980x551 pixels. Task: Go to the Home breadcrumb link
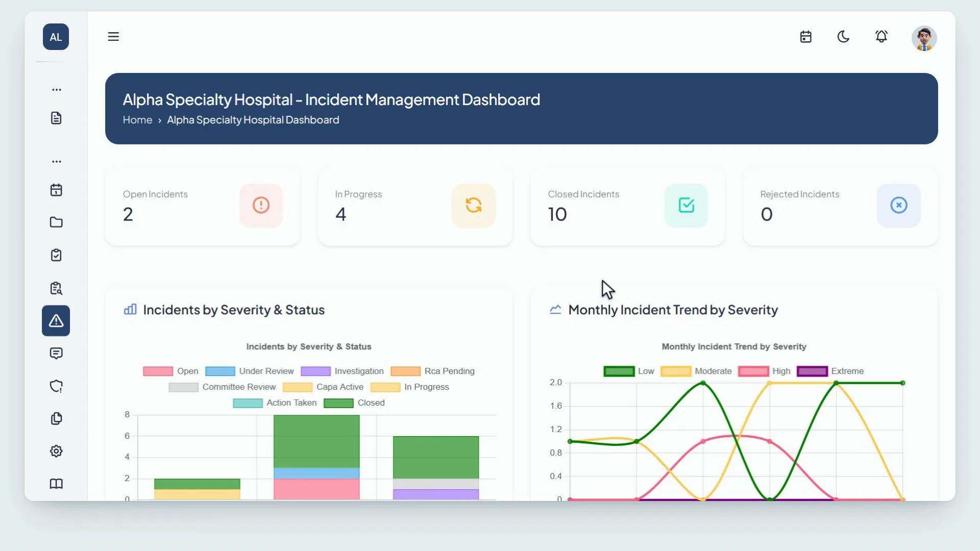pyautogui.click(x=137, y=120)
